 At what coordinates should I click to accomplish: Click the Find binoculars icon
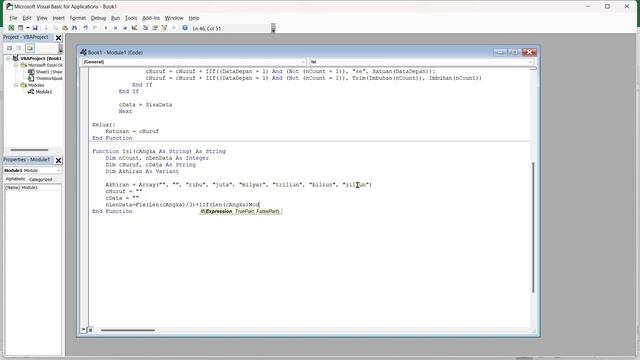(x=74, y=28)
